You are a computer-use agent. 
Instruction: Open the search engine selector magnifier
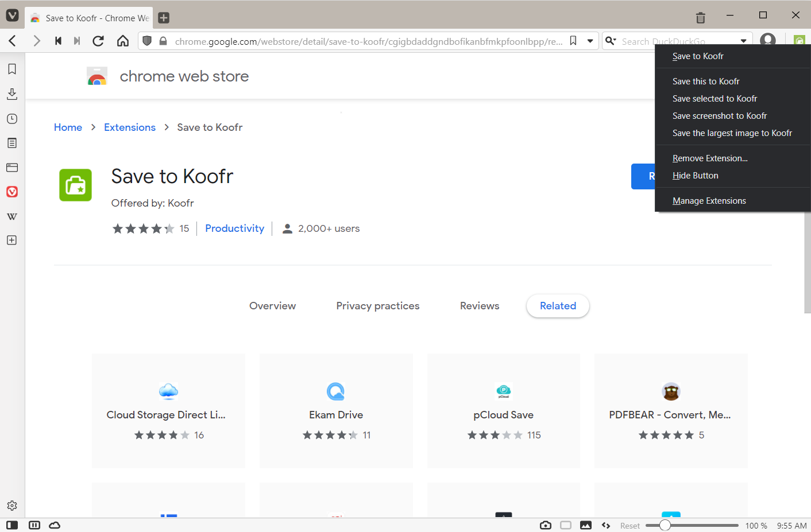point(611,41)
